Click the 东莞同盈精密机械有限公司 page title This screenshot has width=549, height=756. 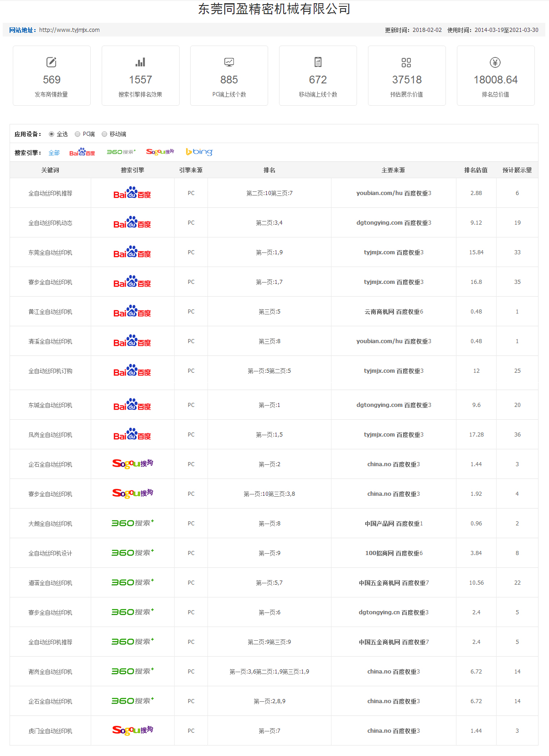point(274,9)
